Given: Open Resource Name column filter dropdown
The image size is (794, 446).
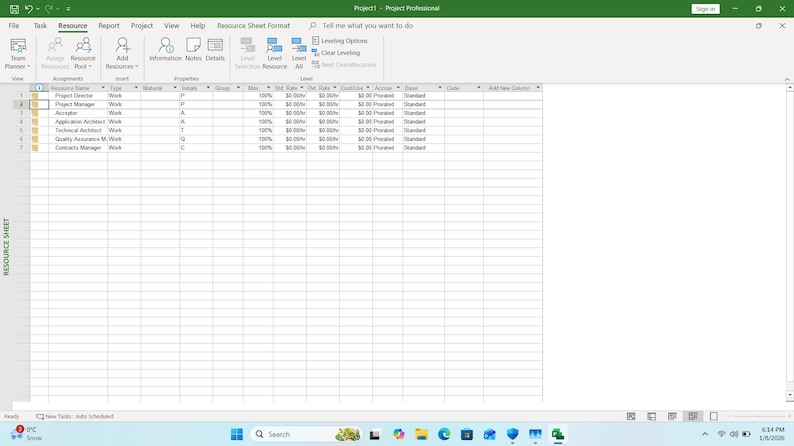Looking at the screenshot, I should [x=103, y=88].
